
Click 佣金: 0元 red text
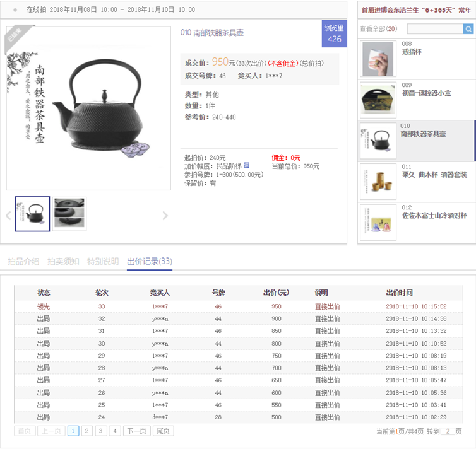coord(286,158)
